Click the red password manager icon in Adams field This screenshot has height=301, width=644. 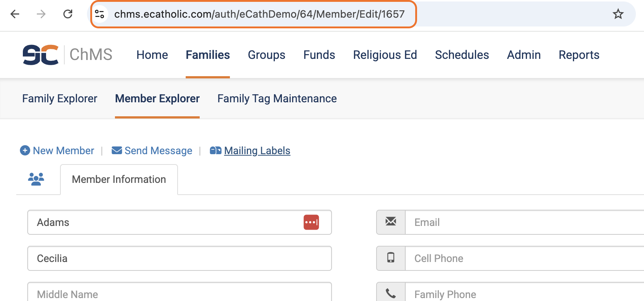(x=311, y=222)
